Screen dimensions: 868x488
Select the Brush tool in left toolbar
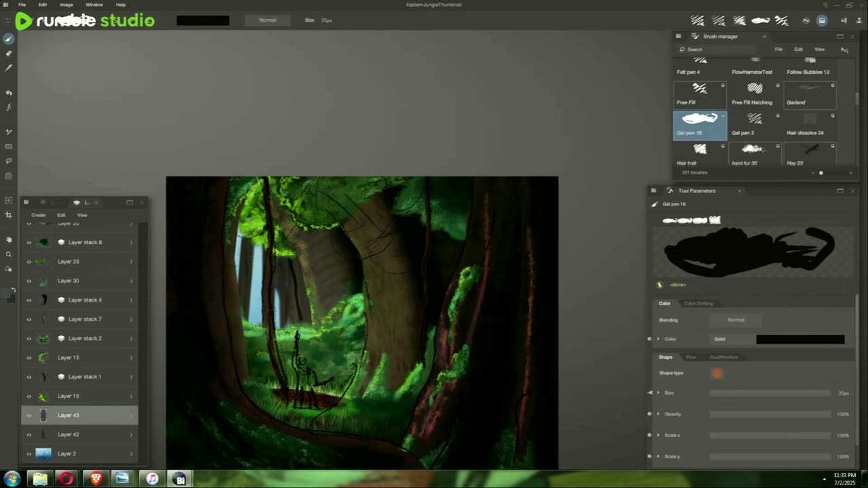click(9, 39)
